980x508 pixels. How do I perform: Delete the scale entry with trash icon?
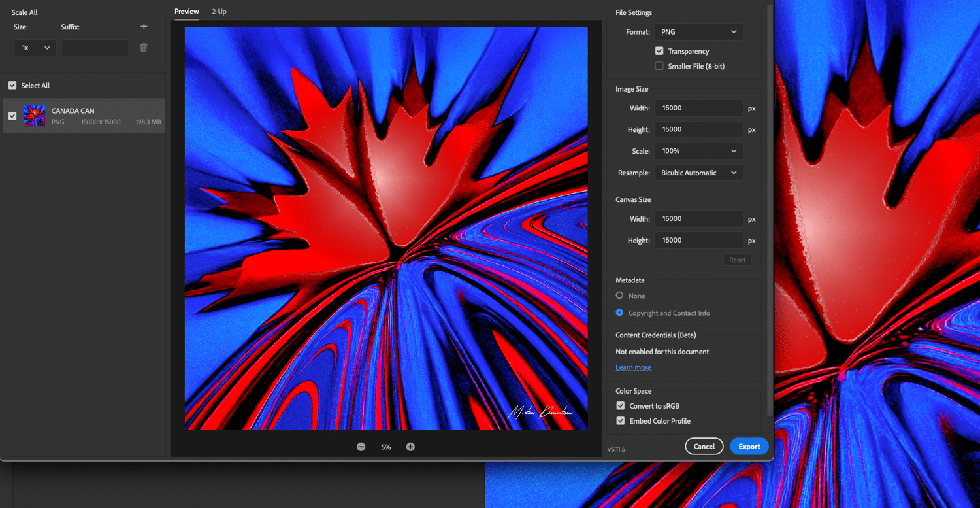[x=144, y=48]
